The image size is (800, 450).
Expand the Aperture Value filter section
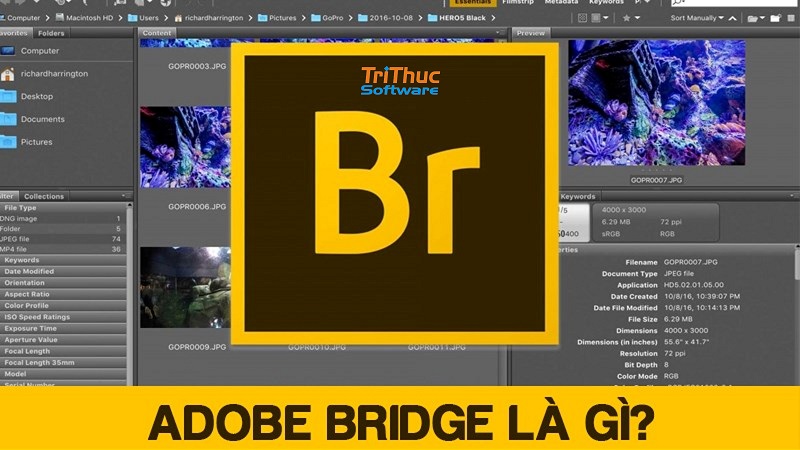(x=62, y=340)
